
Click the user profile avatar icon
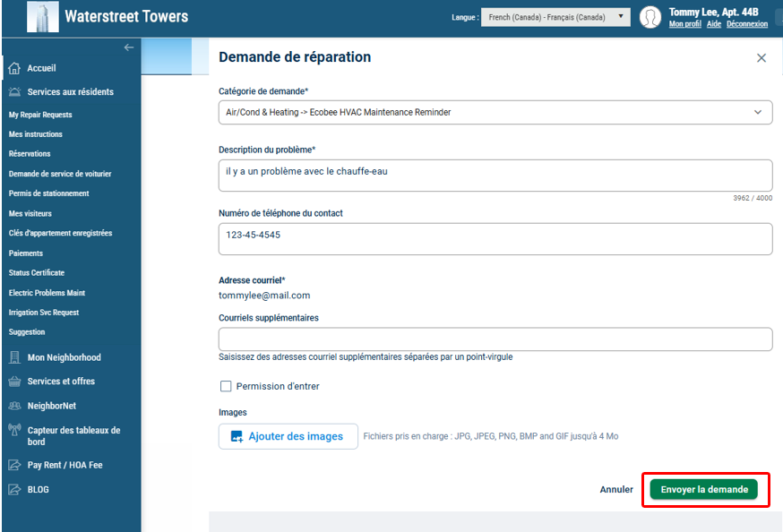(x=650, y=17)
